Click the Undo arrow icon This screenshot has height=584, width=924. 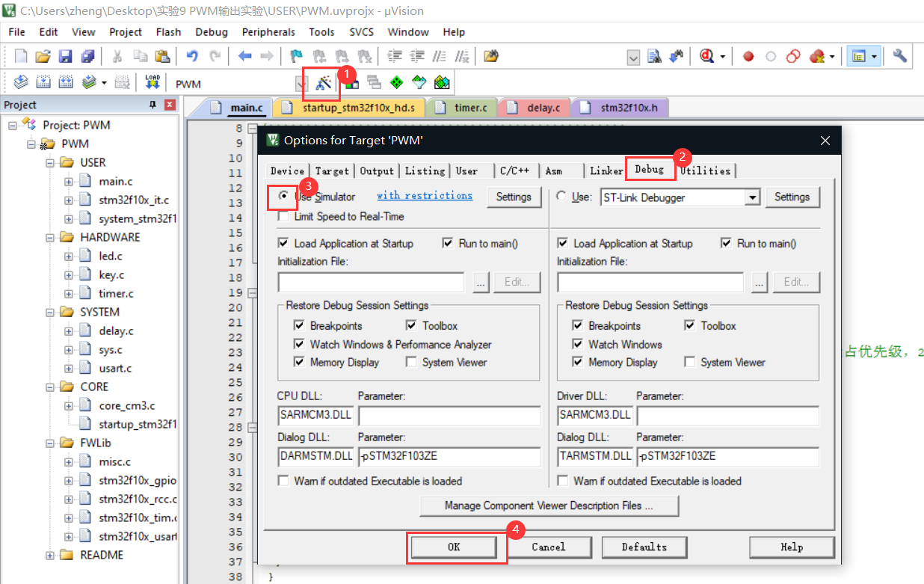[192, 56]
